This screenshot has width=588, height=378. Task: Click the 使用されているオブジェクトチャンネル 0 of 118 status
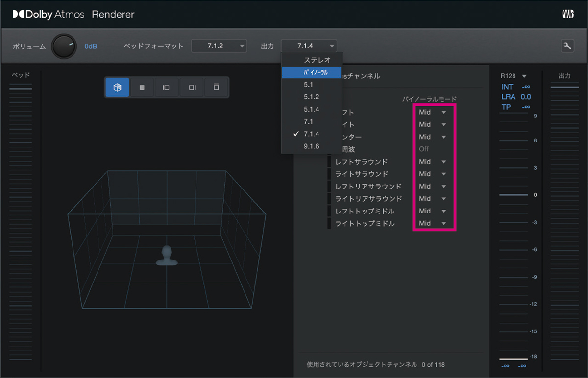pyautogui.click(x=376, y=365)
